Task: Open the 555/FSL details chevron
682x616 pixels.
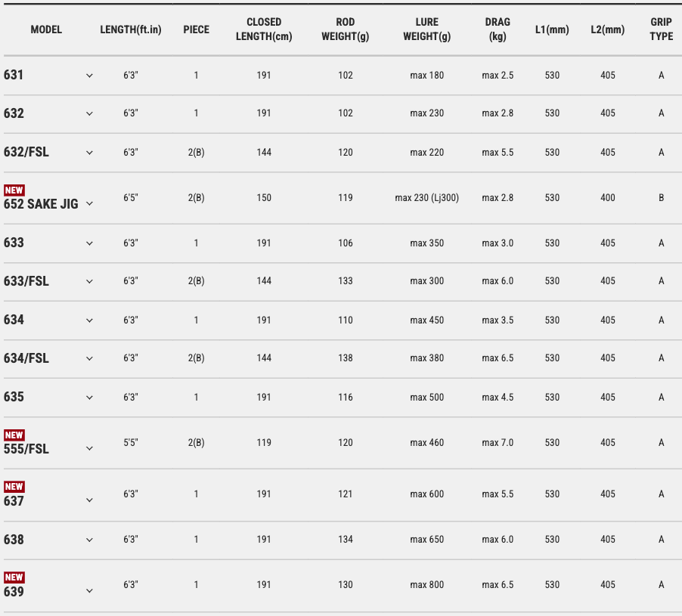Action: point(89,449)
